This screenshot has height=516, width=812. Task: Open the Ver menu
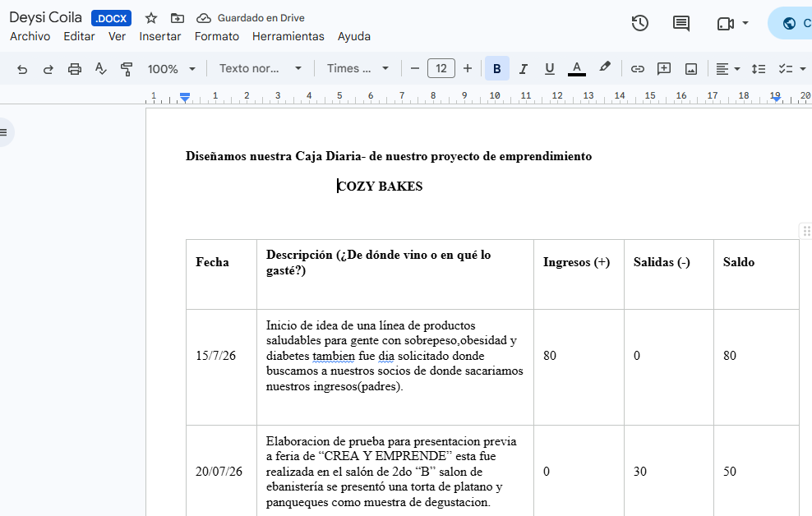117,36
